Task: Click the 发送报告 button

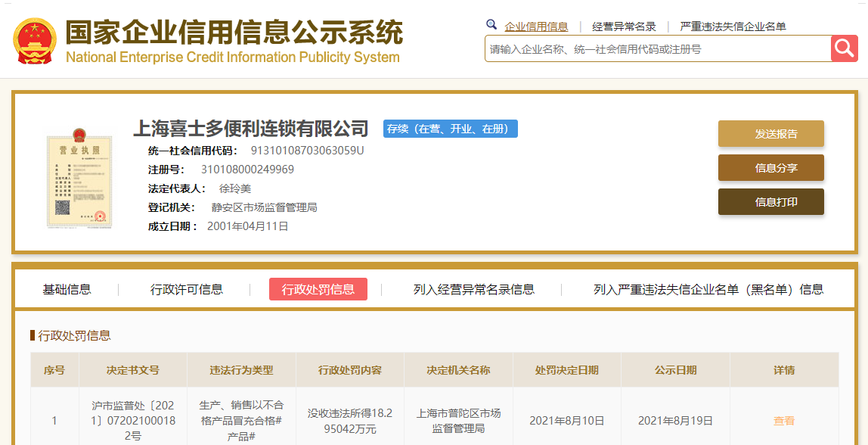Action: tap(771, 133)
